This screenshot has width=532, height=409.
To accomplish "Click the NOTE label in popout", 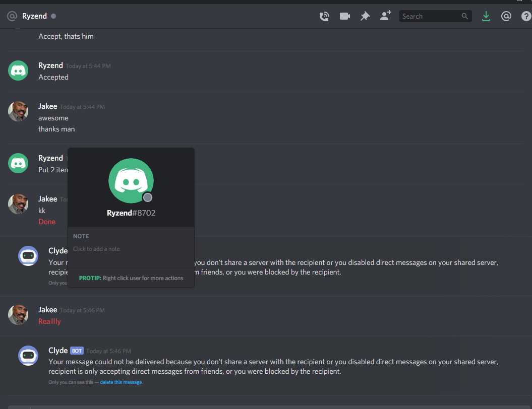I will [x=81, y=236].
